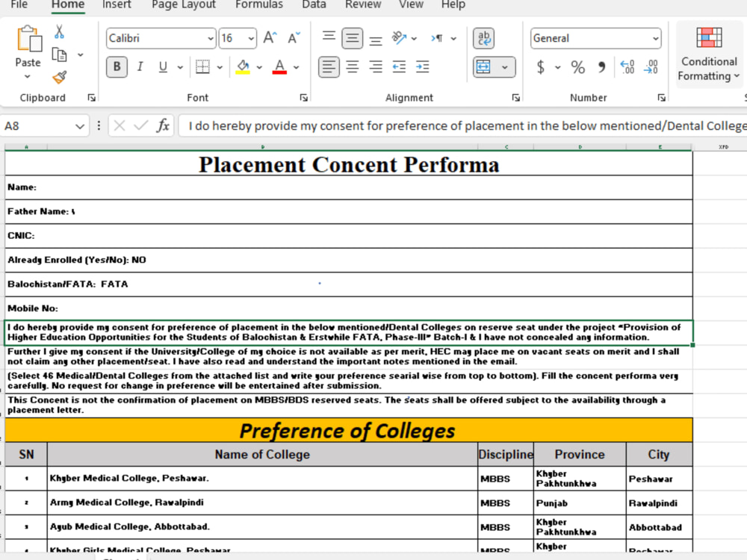This screenshot has width=747, height=560.
Task: Expand the Name Box dropdown arrow
Action: coord(80,126)
